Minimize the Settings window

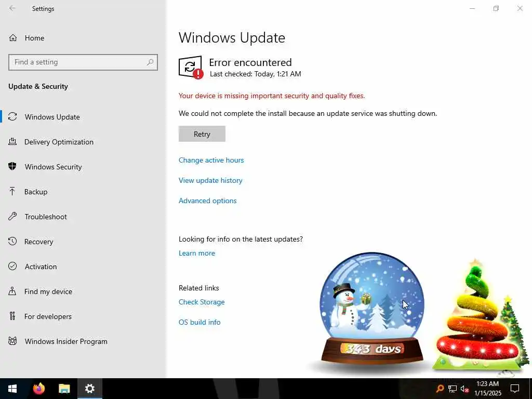(x=472, y=8)
